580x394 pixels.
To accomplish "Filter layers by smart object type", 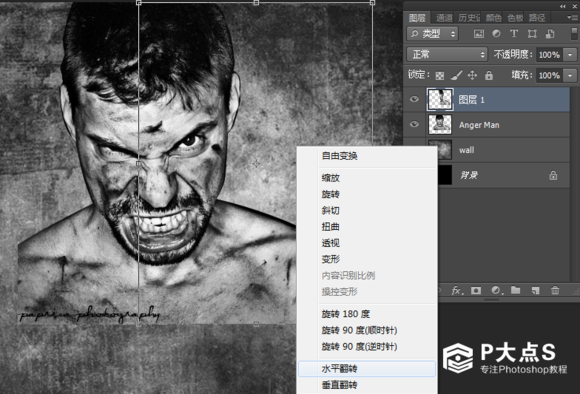I will coord(550,34).
